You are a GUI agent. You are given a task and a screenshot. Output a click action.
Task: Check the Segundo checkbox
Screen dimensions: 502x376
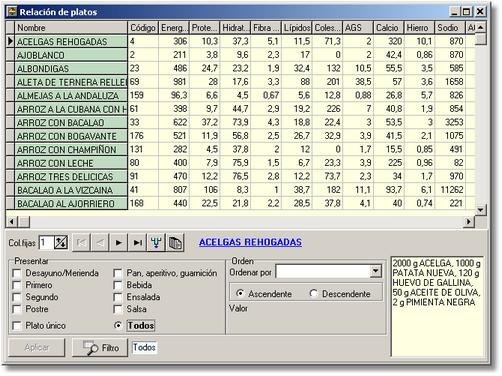click(x=17, y=297)
